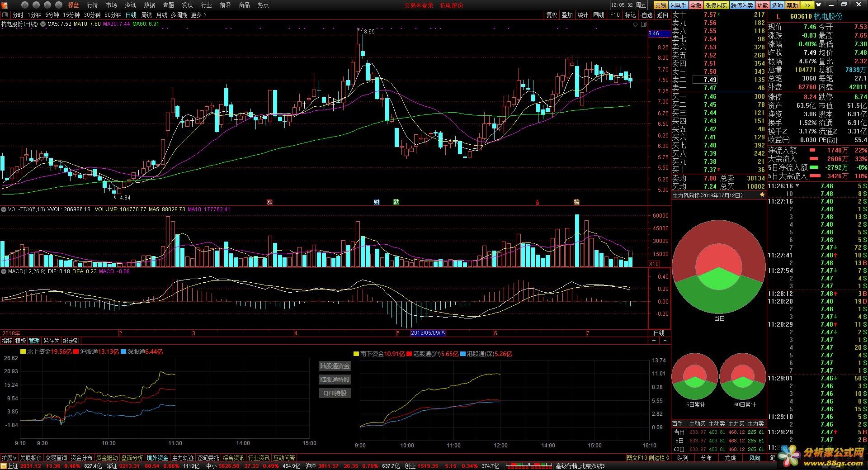This screenshot has height=470, width=868.
Task: Open the 资讯 menu
Action: point(130,5)
